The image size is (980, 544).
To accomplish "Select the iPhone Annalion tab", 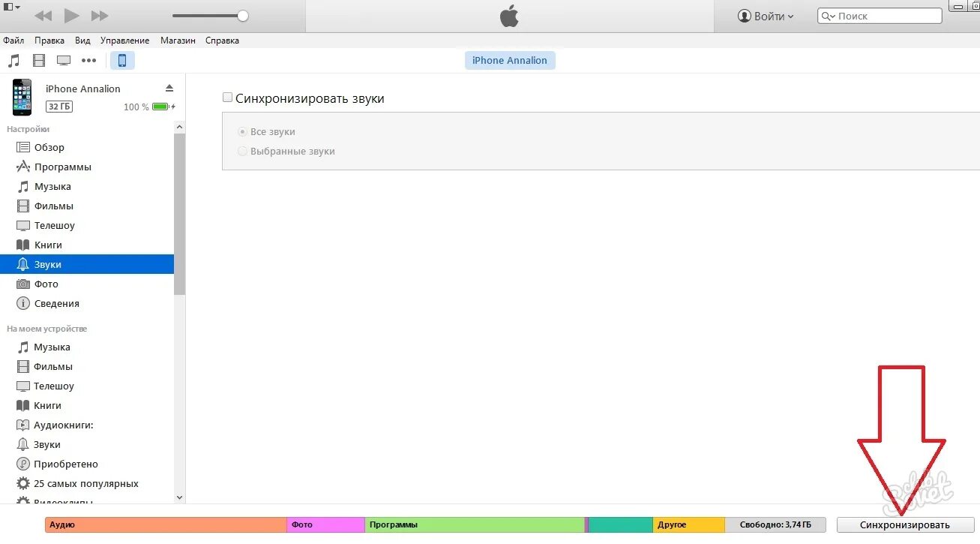I will click(510, 60).
